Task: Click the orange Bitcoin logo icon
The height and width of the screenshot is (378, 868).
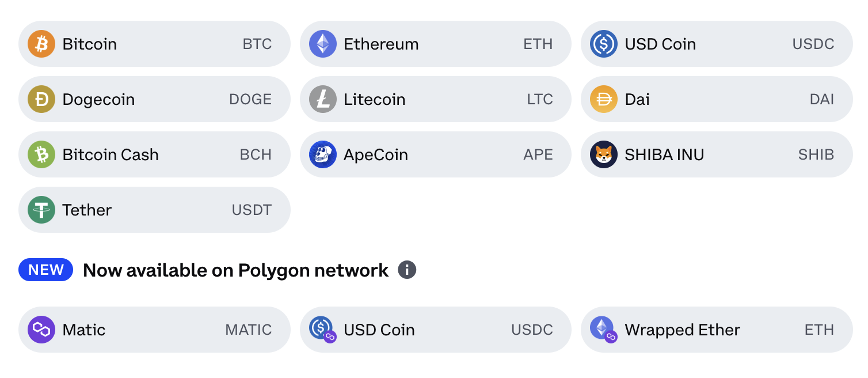Action: (41, 44)
